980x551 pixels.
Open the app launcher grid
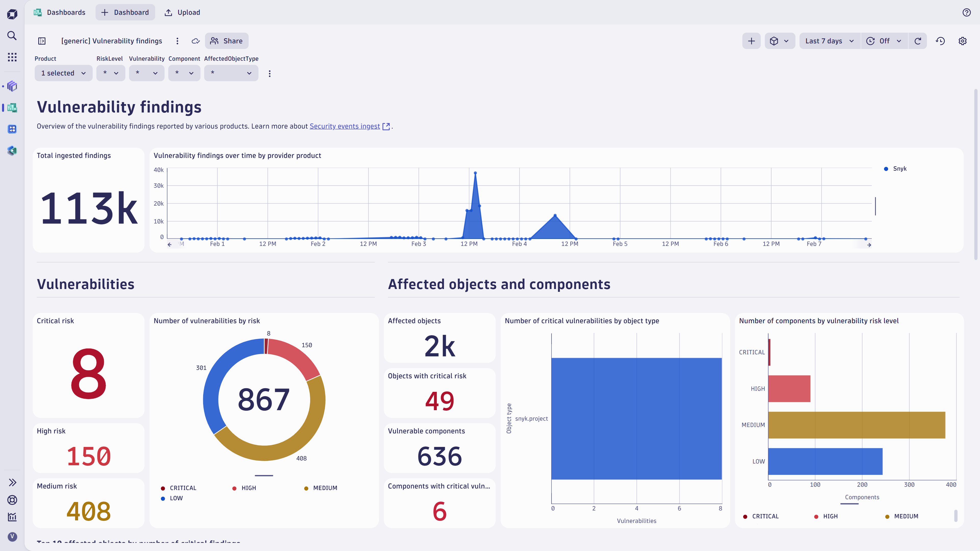click(12, 57)
